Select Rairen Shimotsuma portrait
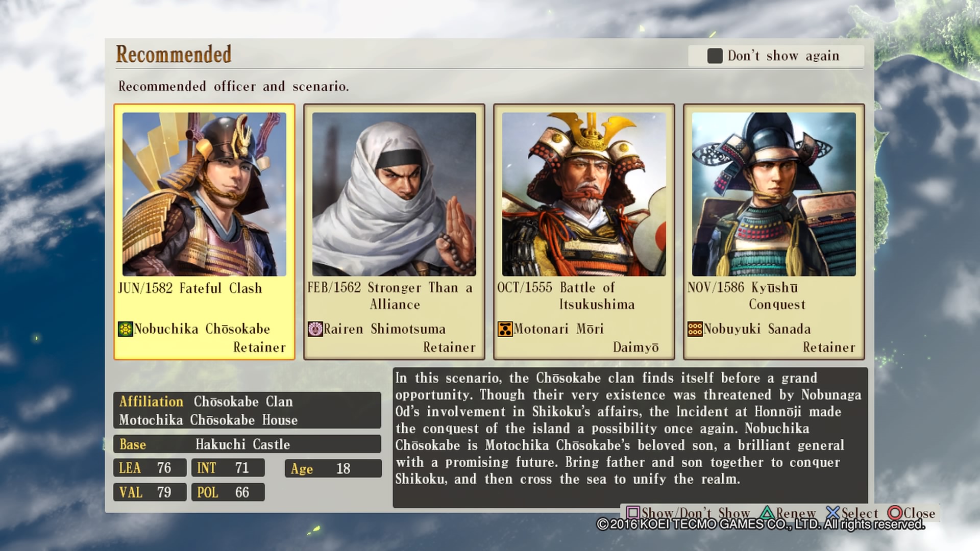980x551 pixels. tap(394, 194)
